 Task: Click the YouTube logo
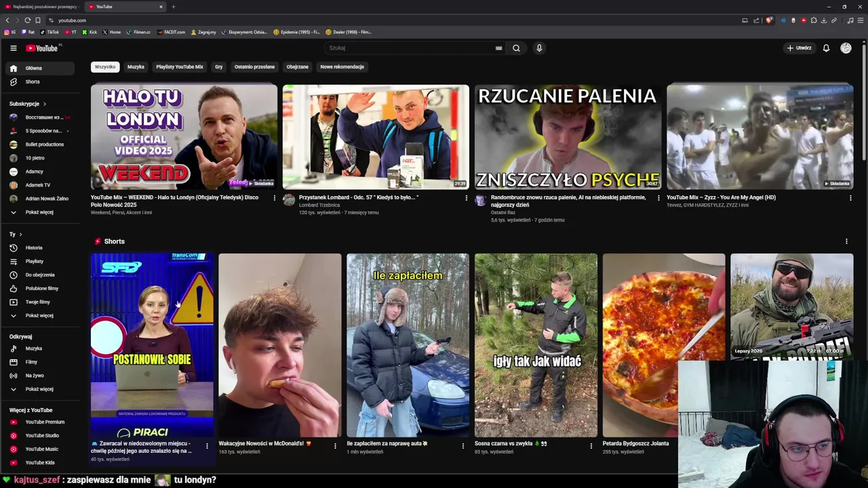coord(42,48)
